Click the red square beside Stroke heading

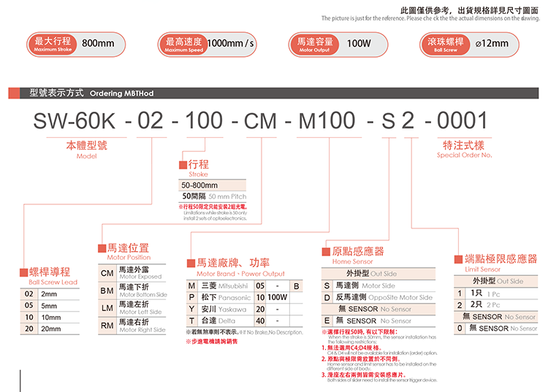[183, 165]
